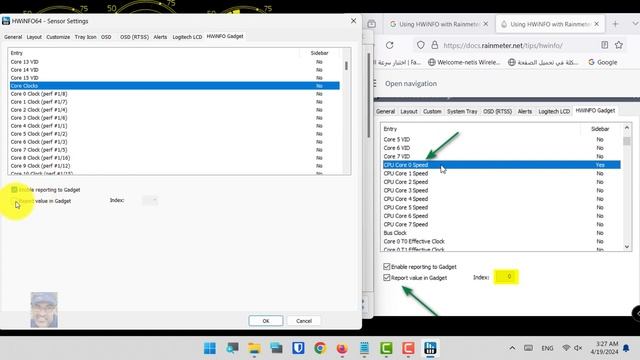Open Google Chrome from the taskbar

pos(320,348)
